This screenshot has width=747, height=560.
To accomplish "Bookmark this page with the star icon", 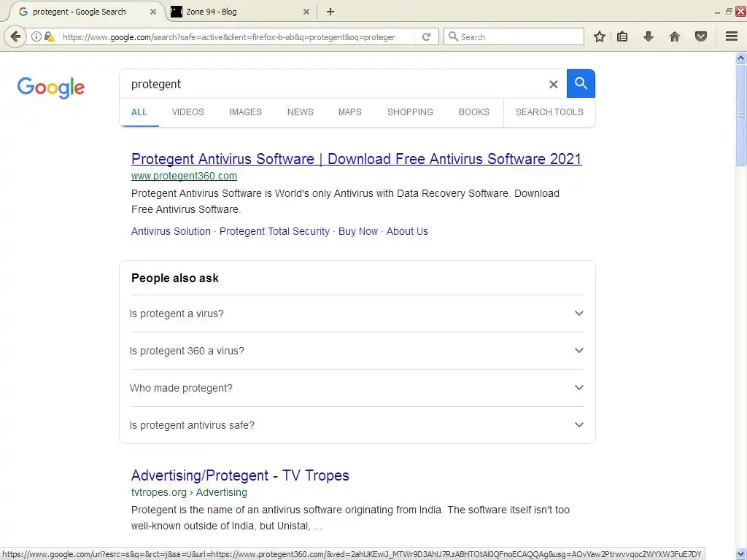I will pyautogui.click(x=600, y=36).
